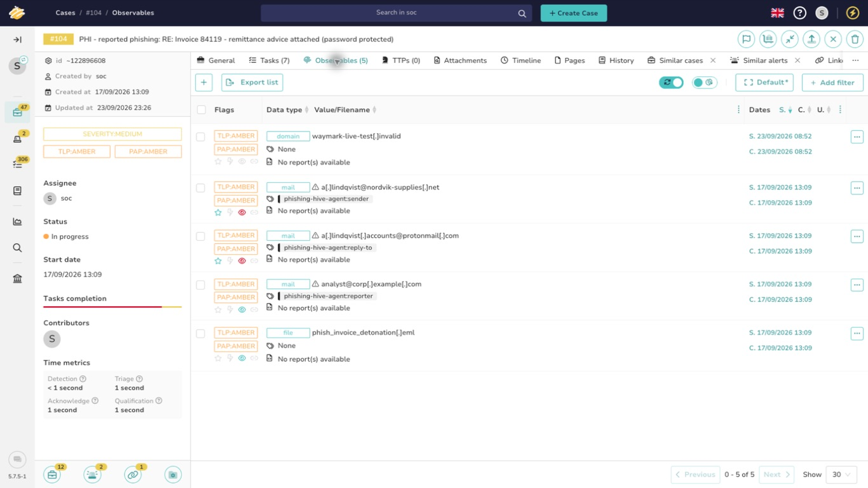This screenshot has height=488, width=868.
Task: Open the dashboards chart icon in sidebar
Action: click(17, 222)
